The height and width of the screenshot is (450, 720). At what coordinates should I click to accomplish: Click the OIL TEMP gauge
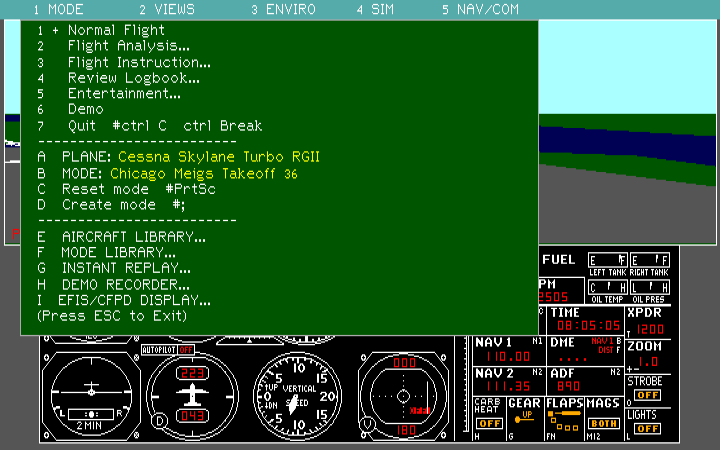coord(608,287)
